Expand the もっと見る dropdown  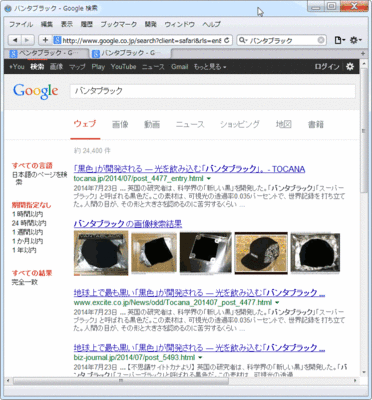(x=210, y=67)
